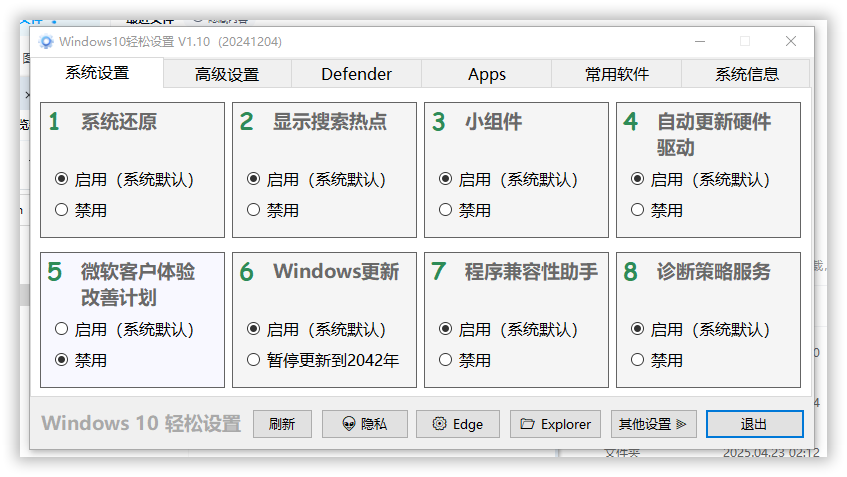Image resolution: width=847 pixels, height=477 pixels.
Task: Click the 刷新 button
Action: click(282, 424)
